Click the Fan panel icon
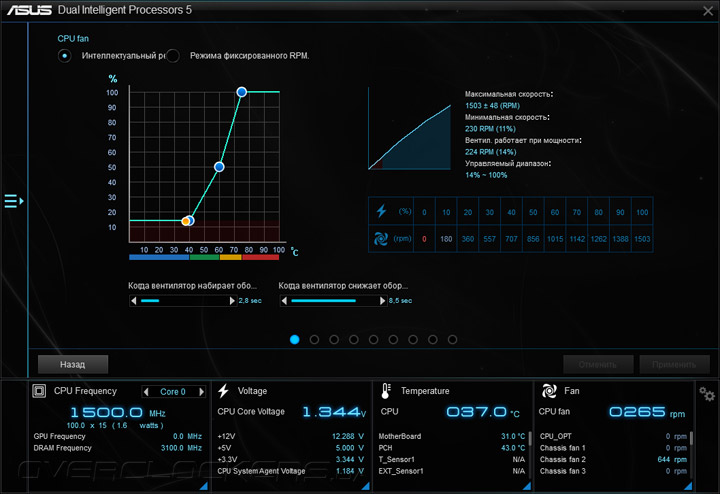 [x=549, y=391]
